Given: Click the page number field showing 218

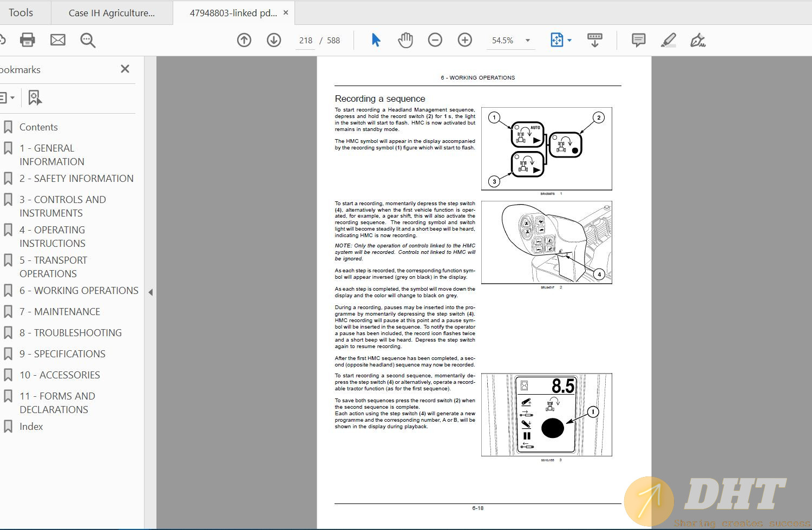Looking at the screenshot, I should pos(305,41).
